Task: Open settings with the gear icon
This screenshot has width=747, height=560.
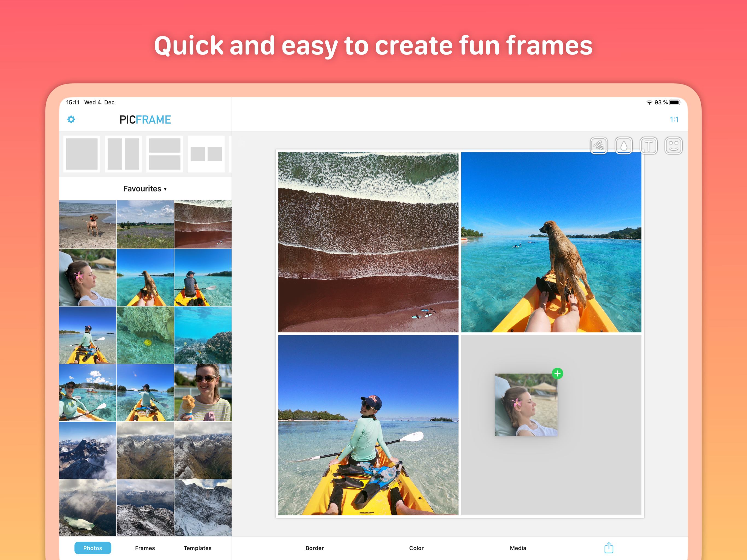Action: pyautogui.click(x=71, y=119)
